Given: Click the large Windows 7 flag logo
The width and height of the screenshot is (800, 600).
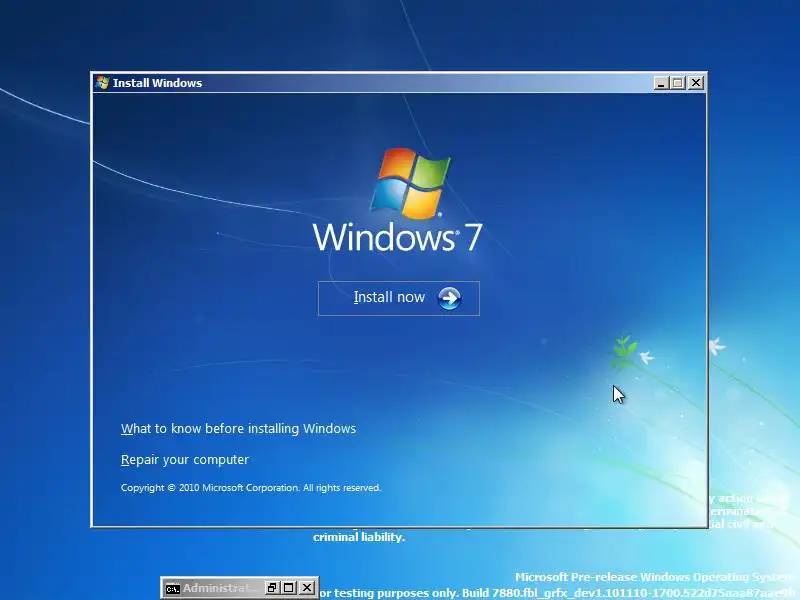Looking at the screenshot, I should click(x=410, y=183).
